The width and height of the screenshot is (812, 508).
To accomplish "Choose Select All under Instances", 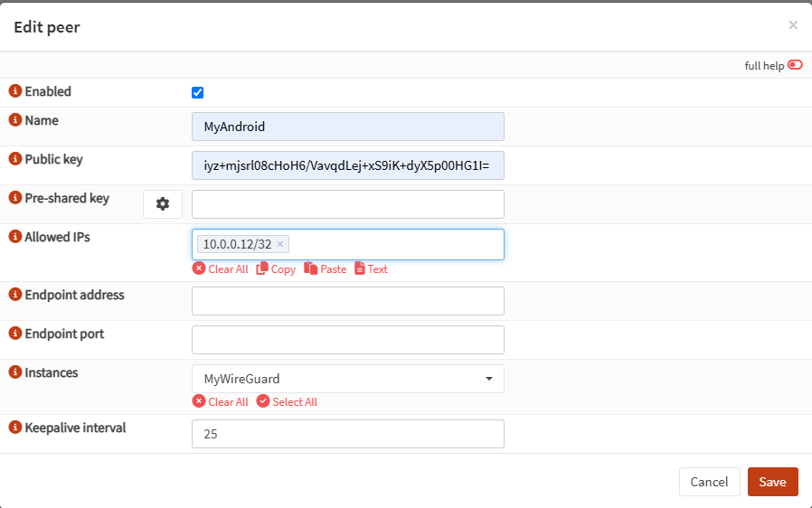I will point(287,402).
